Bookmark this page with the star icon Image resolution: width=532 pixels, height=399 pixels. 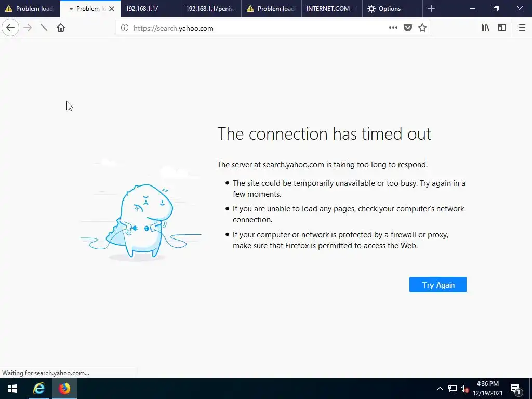pos(422,28)
